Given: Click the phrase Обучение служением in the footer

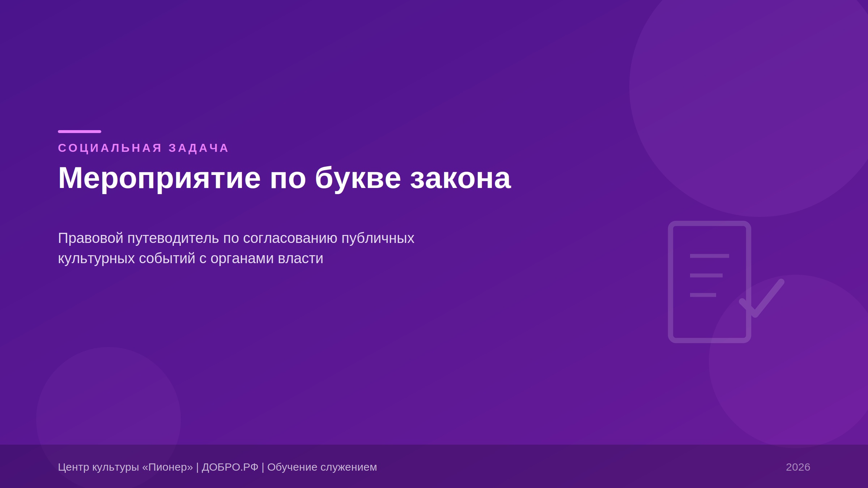Looking at the screenshot, I should pos(322,466).
